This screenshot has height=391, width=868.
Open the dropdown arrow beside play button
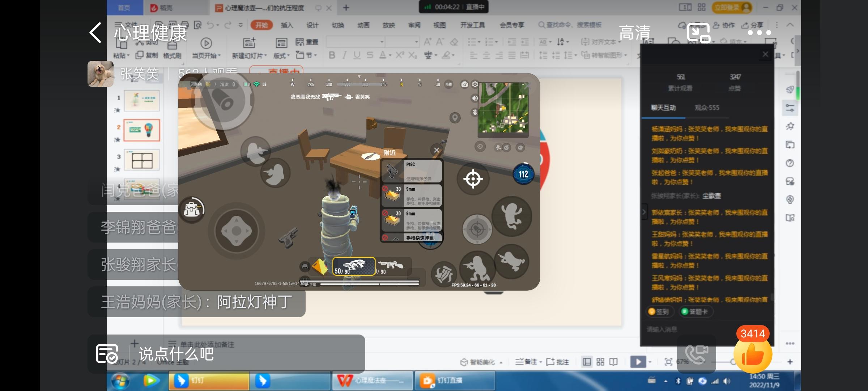click(650, 362)
